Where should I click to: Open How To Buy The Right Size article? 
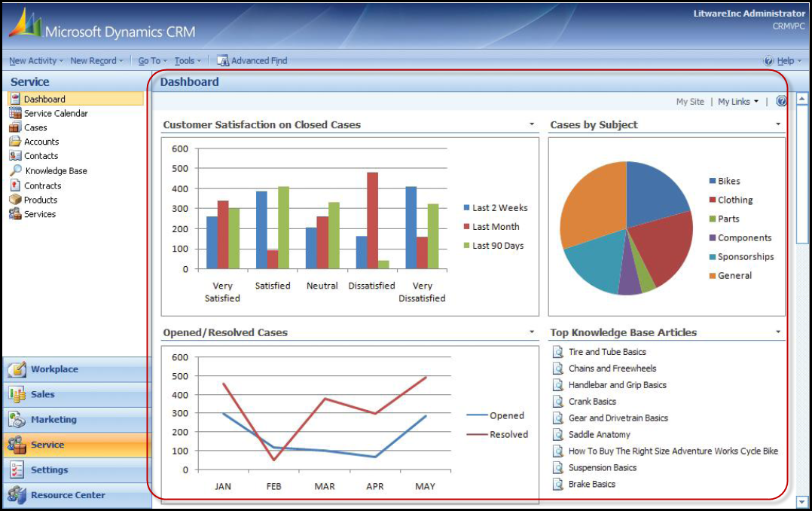(673, 451)
